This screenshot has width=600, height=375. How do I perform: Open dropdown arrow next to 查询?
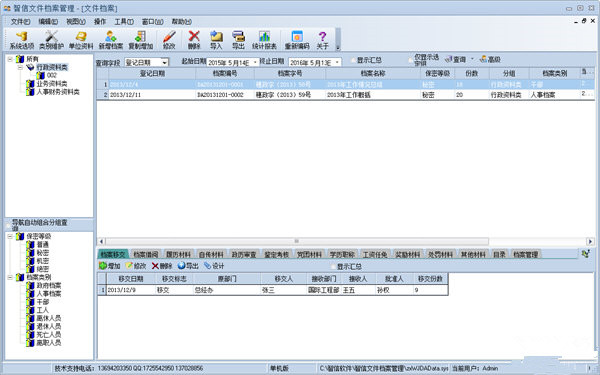point(472,59)
